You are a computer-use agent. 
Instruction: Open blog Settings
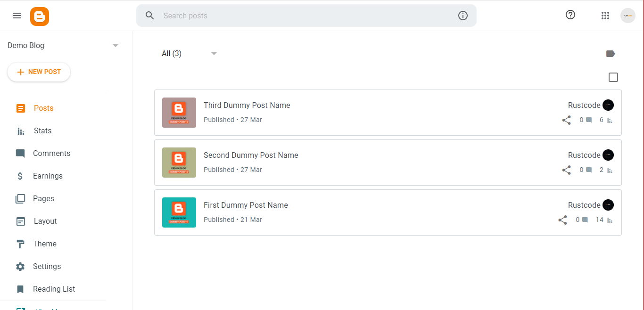click(47, 266)
